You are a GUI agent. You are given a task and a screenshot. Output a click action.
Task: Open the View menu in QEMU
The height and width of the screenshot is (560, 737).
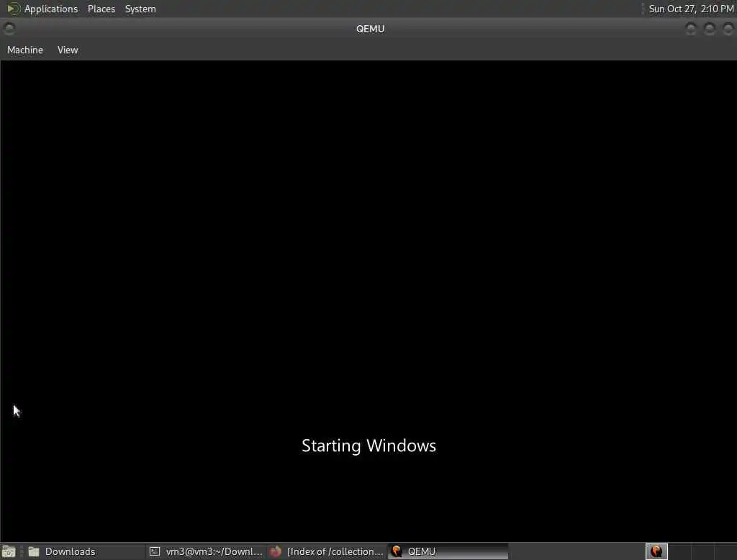[68, 50]
